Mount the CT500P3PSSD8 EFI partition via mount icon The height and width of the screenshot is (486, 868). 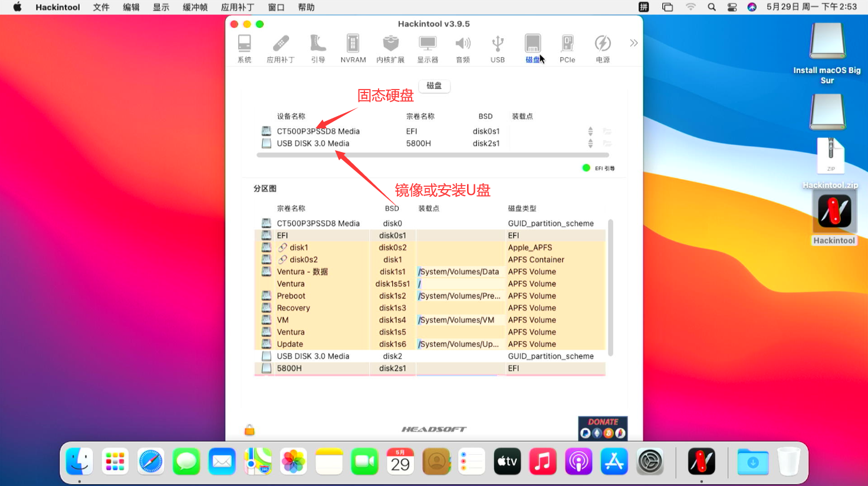click(590, 131)
